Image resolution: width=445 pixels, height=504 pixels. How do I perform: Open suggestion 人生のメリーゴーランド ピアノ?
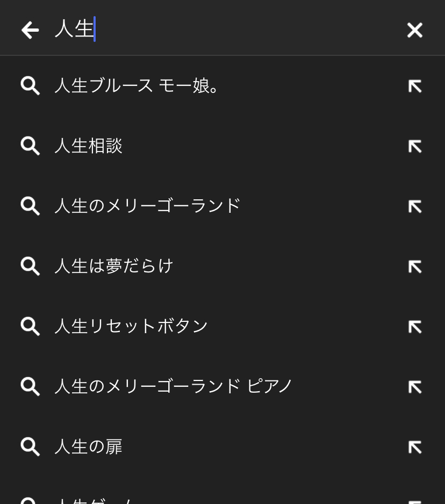(x=173, y=387)
